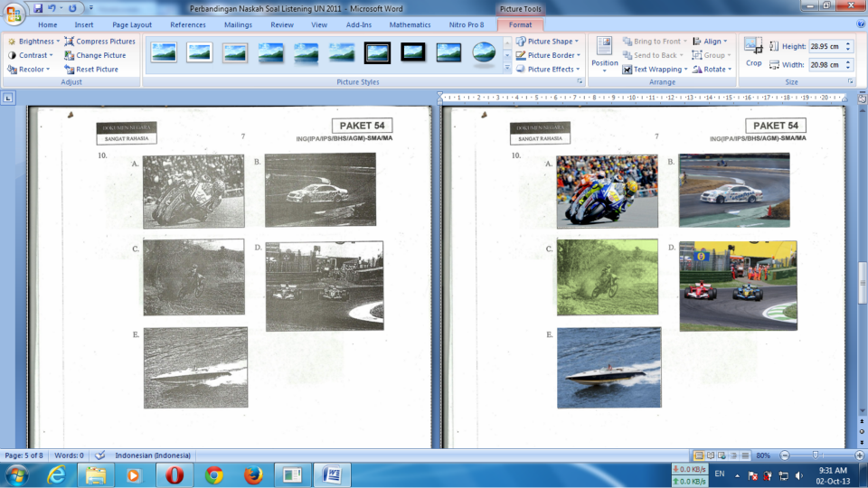
Task: Click the zoom in plus button
Action: pos(859,455)
